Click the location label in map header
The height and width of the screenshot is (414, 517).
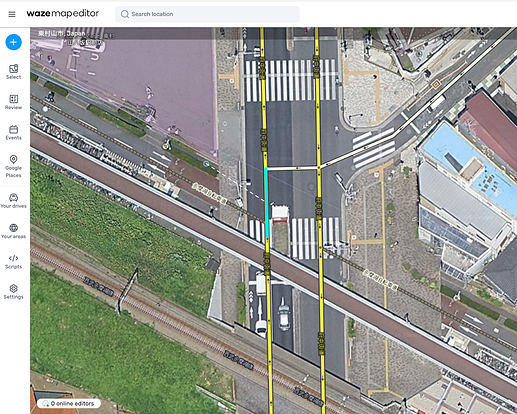pyautogui.click(x=62, y=34)
